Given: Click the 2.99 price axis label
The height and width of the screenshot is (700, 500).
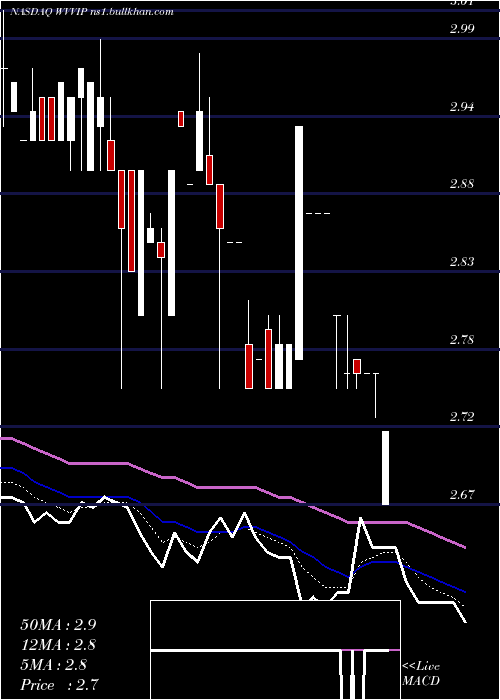Looking at the screenshot, I should [x=462, y=29].
